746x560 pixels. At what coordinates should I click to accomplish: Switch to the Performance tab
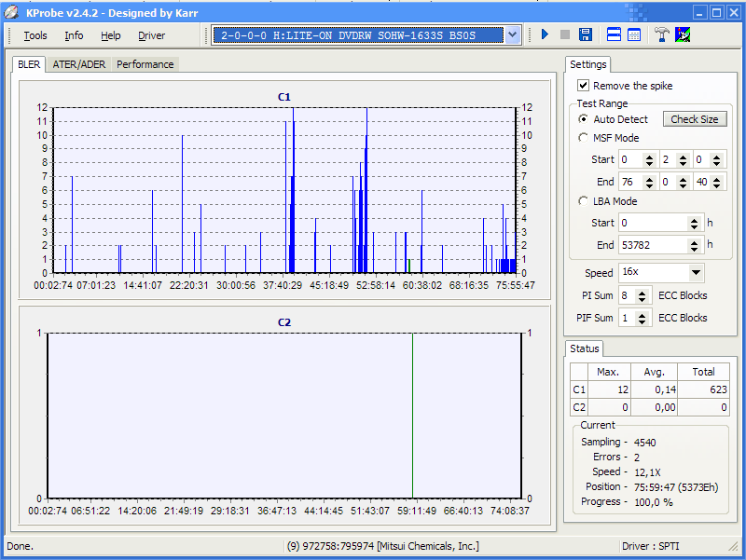coord(145,64)
